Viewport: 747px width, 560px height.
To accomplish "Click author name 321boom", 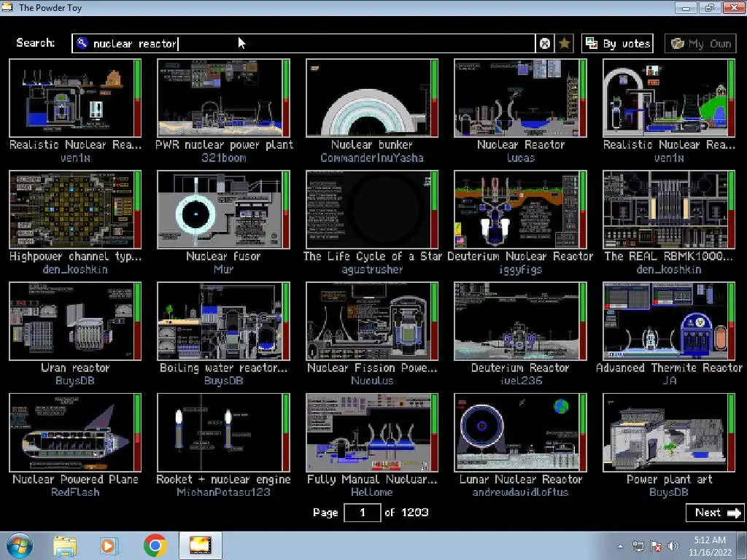I will click(x=223, y=157).
